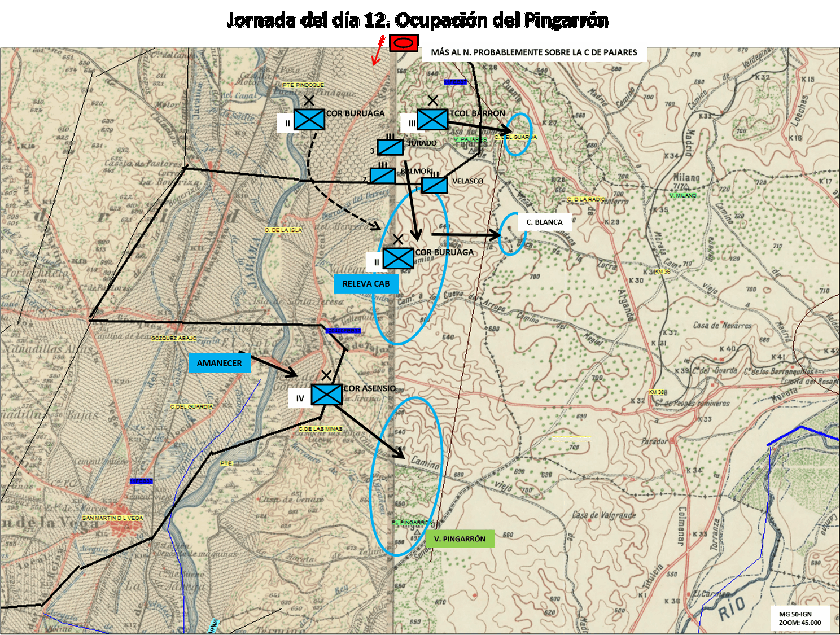Click the Casa de Genaro map text
This screenshot has height=635, width=840.
[x=291, y=500]
